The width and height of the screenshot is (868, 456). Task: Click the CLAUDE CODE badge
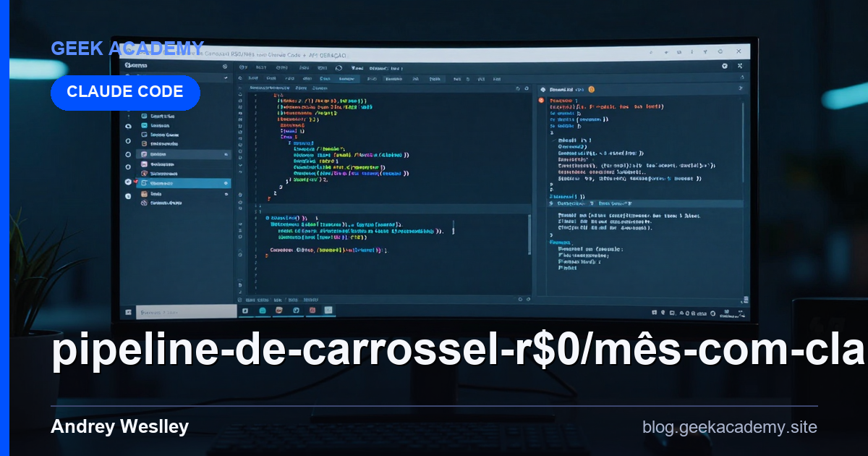(x=125, y=93)
